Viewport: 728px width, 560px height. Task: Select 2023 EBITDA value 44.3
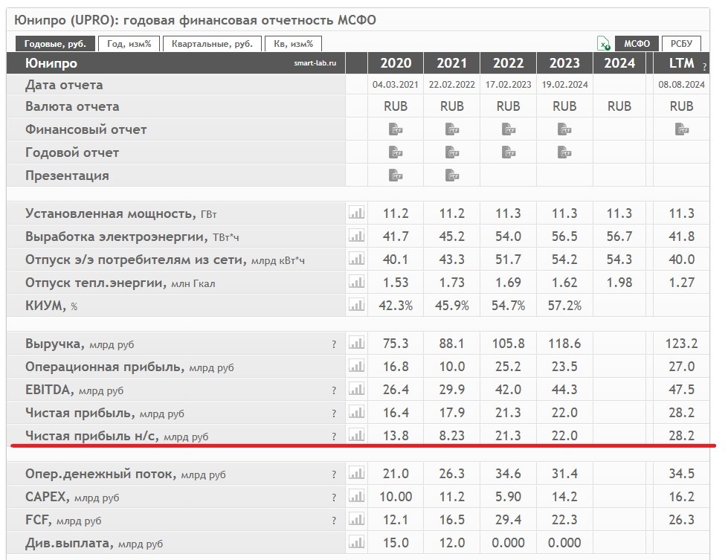pos(564,390)
